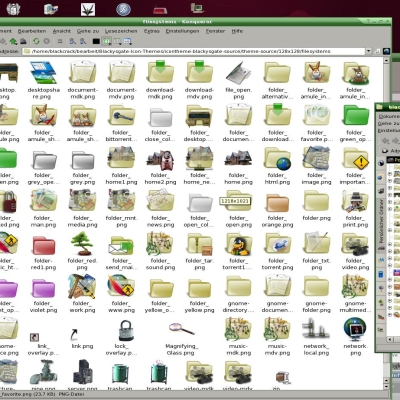Viewport: 400px width, 400px height.
Task: Select the folder_video.png camera folder
Action: pyautogui.click(x=356, y=244)
